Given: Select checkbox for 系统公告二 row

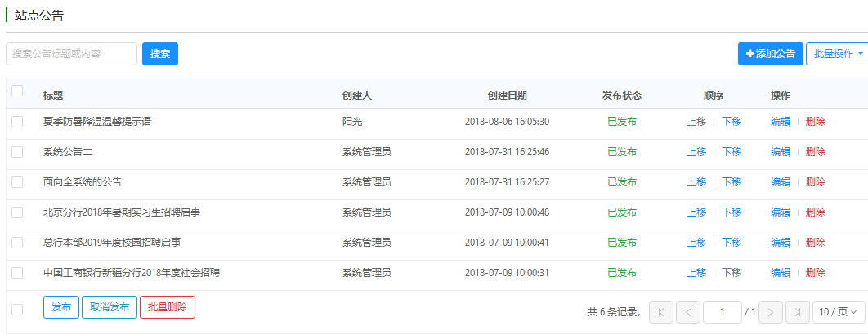Looking at the screenshot, I should click(x=17, y=152).
